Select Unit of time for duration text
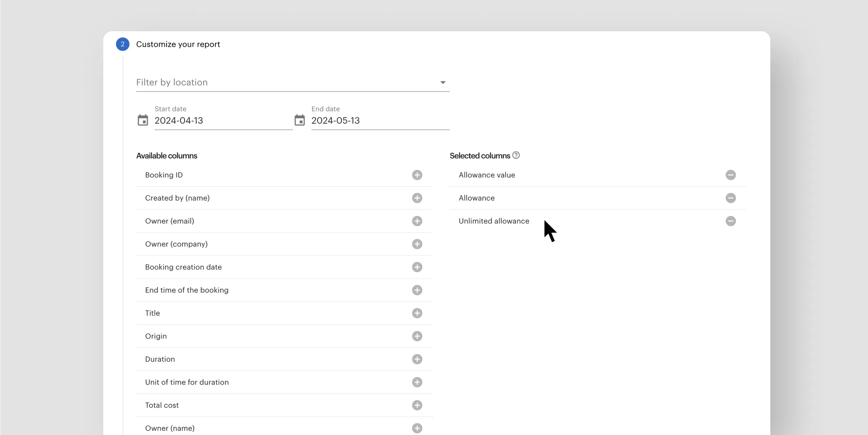 tap(187, 383)
